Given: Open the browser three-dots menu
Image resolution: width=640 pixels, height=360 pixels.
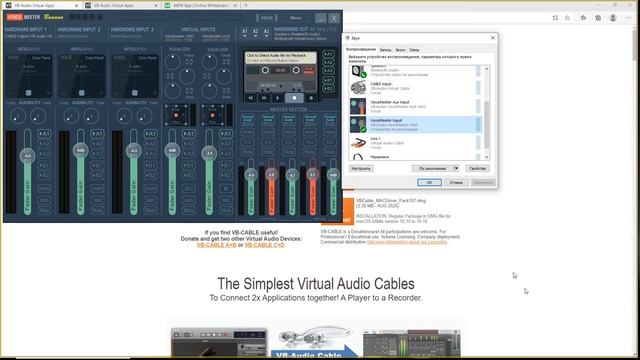Looking at the screenshot, I should (629, 18).
